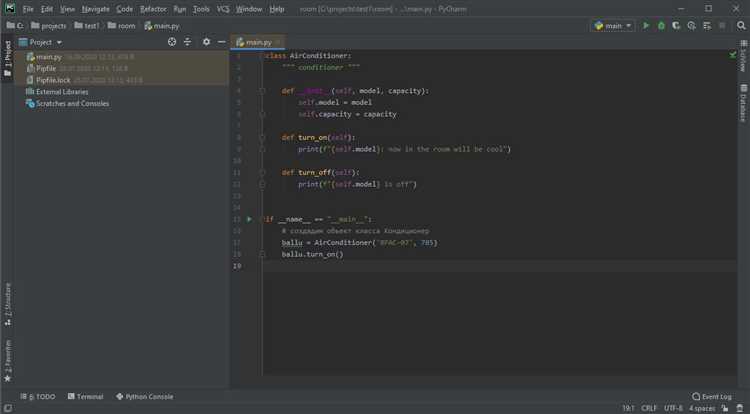
Task: Collapse all in Project panel
Action: point(188,42)
